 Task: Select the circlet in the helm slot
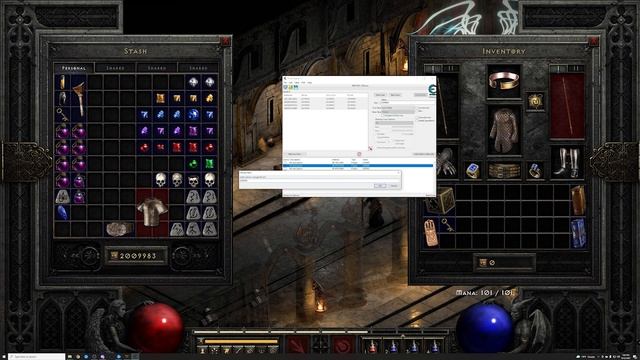click(504, 81)
